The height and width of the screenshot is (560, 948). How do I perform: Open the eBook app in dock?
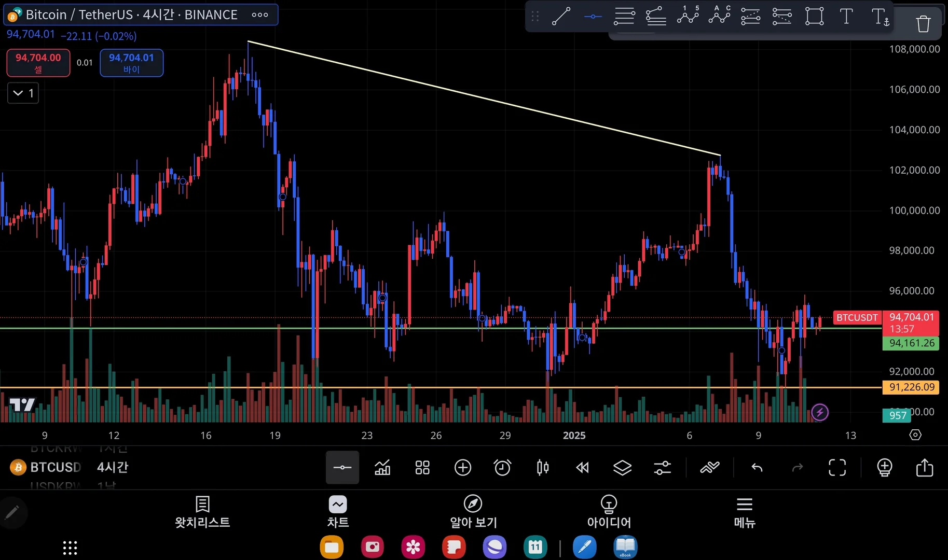625,547
